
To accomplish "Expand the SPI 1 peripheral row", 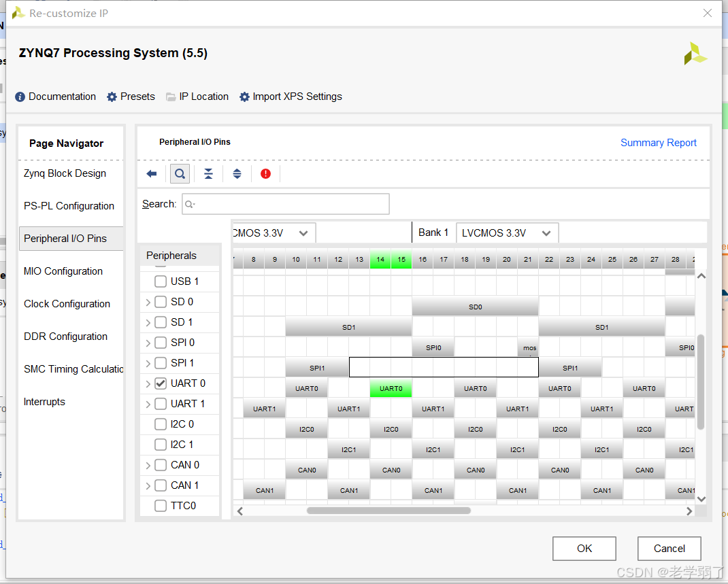I will pos(148,364).
